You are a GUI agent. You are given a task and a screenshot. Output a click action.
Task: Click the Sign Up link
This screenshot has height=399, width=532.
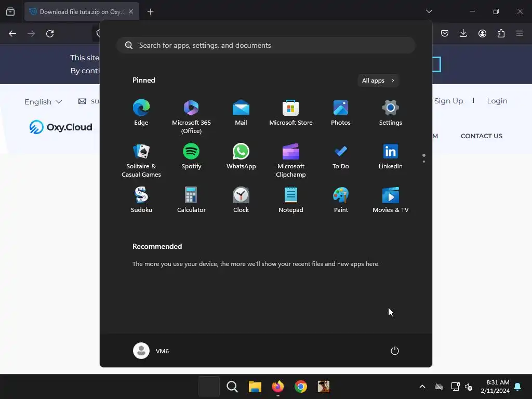(x=448, y=101)
